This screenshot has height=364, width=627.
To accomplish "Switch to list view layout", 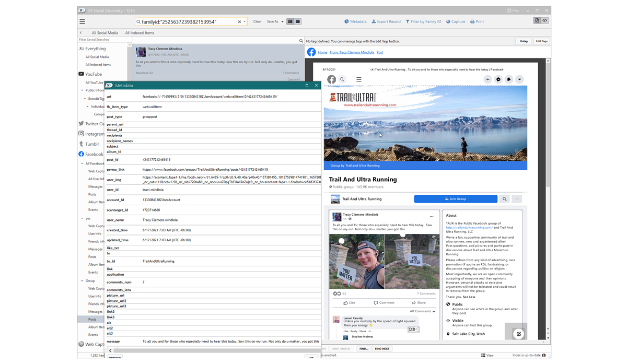I will (297, 21).
